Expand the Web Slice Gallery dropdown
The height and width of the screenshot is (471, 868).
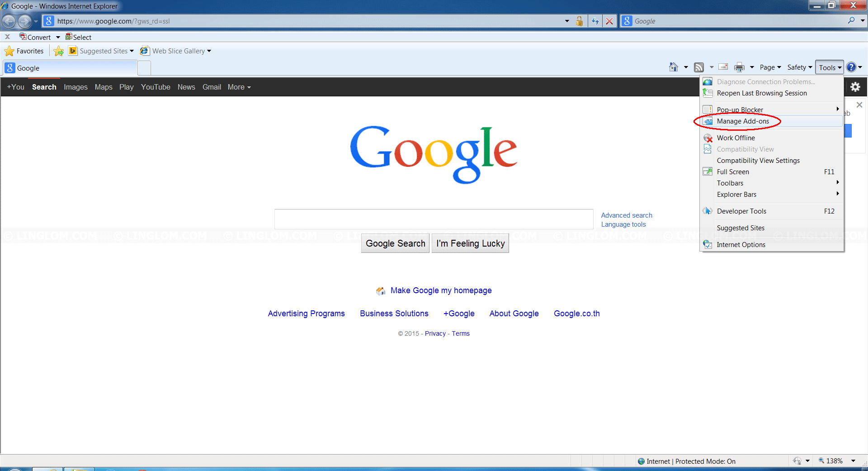[x=209, y=51]
